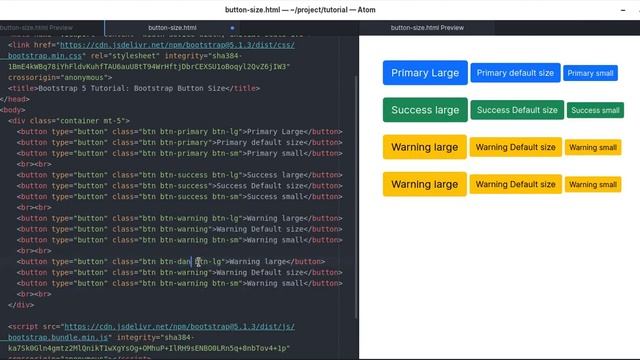Click the 'Primary small' btn-sm code line

point(180,153)
